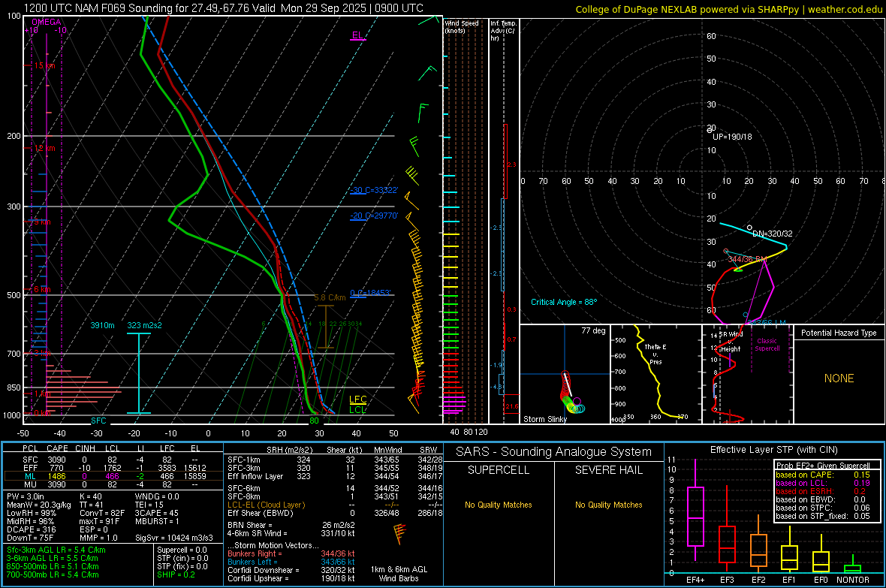This screenshot has height=588, width=886.
Task: Click the DCAPE = 316 value
Action: pyautogui.click(x=31, y=529)
